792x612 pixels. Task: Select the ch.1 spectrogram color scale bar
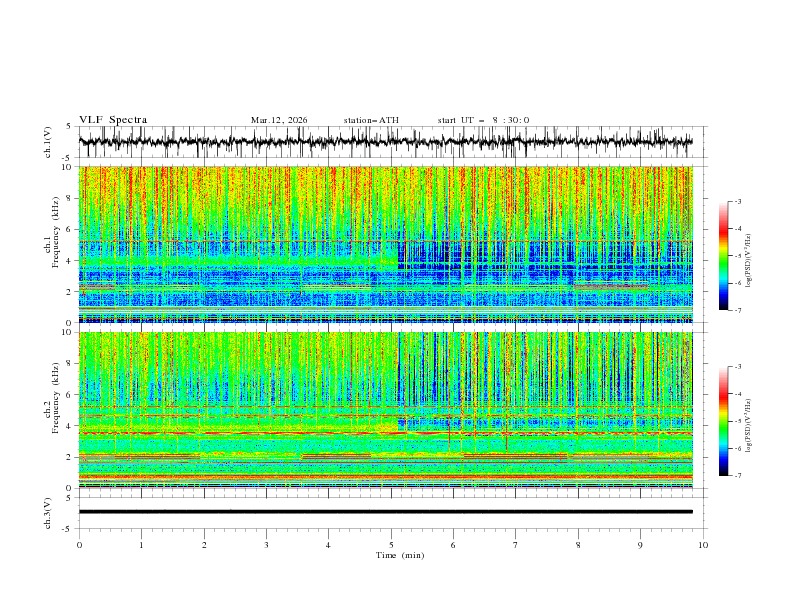[723, 256]
